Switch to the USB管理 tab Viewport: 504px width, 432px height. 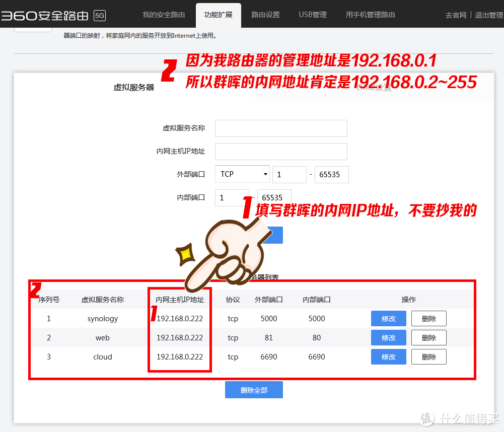click(x=313, y=15)
